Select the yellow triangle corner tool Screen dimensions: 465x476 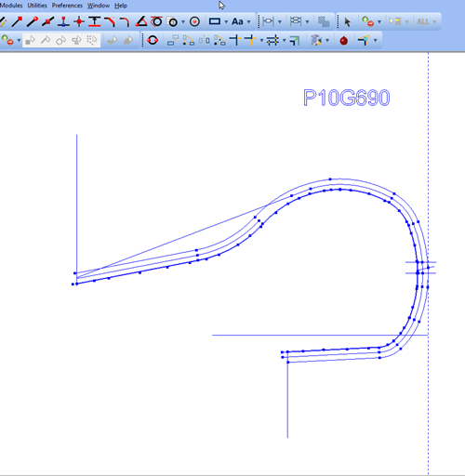pyautogui.click(x=364, y=40)
